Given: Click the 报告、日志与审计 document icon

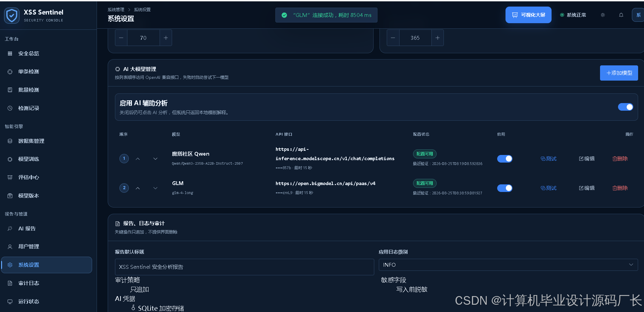Looking at the screenshot, I should (x=118, y=224).
